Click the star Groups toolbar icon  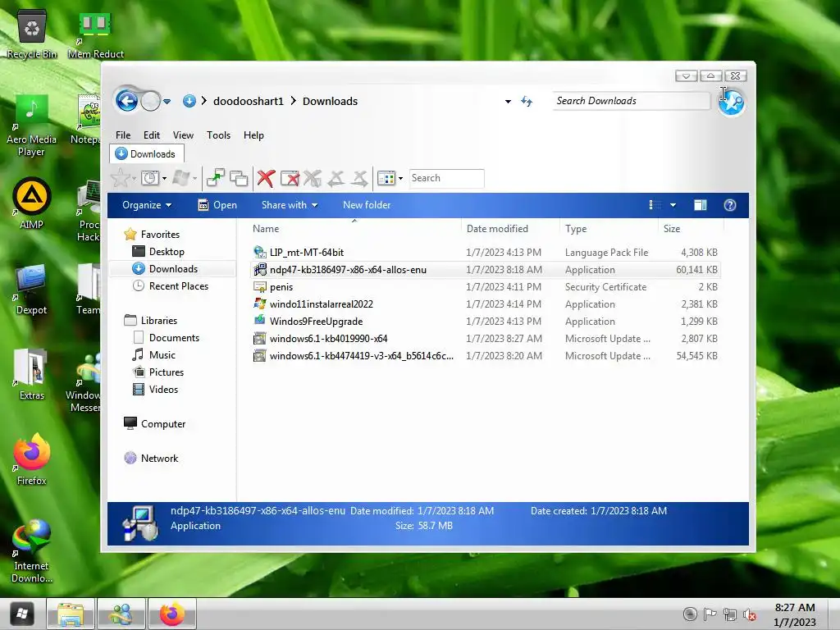[x=120, y=178]
